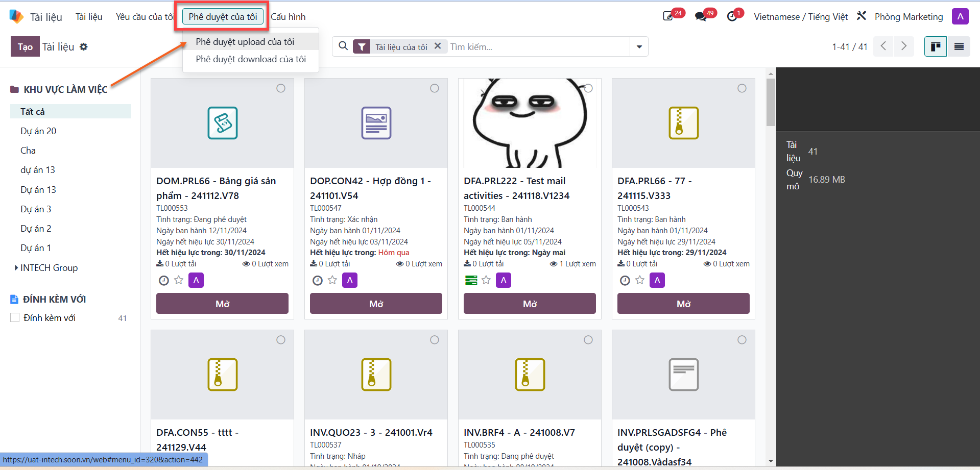This screenshot has width=980, height=470.
Task: Open the chat messages icon with badge 49
Action: [x=701, y=16]
